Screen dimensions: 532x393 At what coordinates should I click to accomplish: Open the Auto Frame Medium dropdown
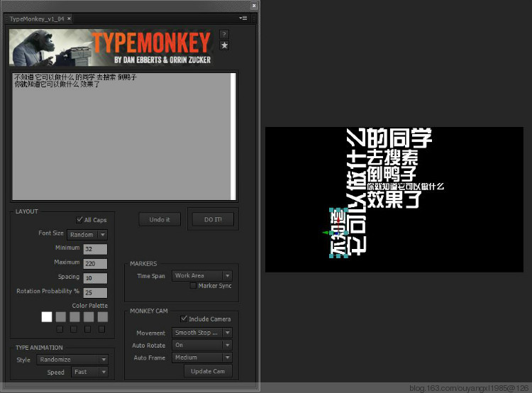(x=202, y=358)
